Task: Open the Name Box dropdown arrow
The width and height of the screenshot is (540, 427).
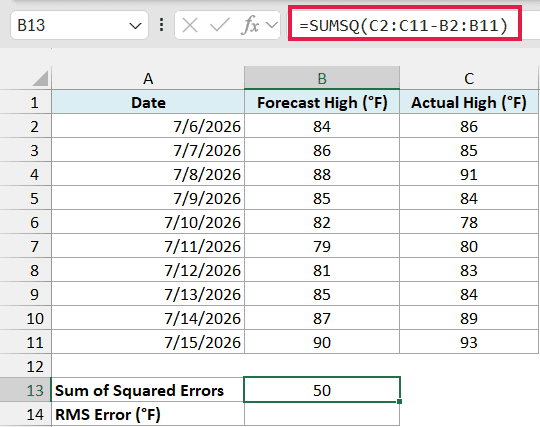Action: (135, 26)
